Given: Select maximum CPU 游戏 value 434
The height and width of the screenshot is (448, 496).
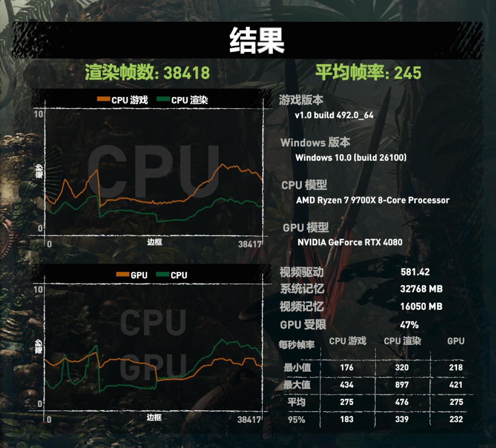Looking at the screenshot, I should pos(346,385).
